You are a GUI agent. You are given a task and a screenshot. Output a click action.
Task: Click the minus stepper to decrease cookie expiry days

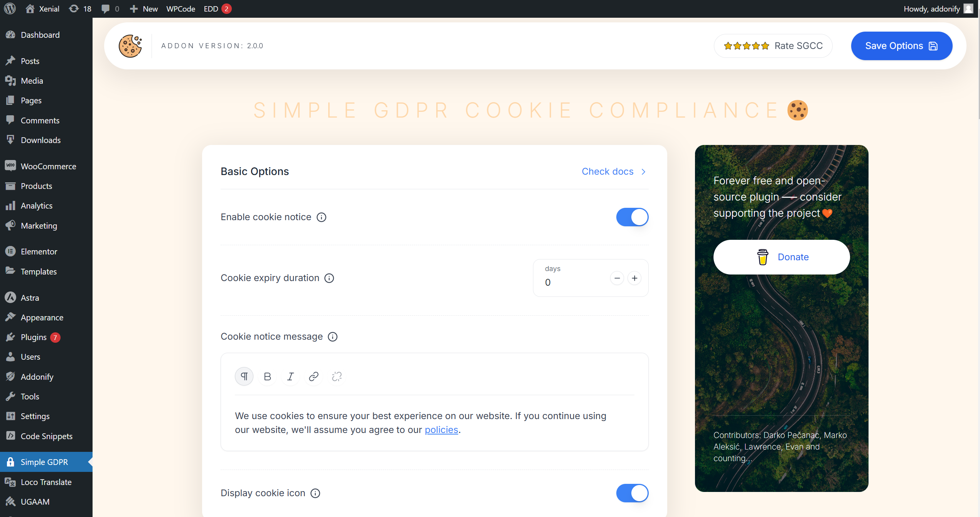617,277
